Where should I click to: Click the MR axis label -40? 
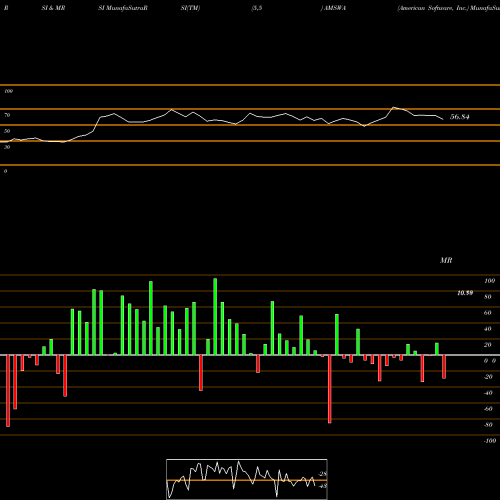click(488, 393)
